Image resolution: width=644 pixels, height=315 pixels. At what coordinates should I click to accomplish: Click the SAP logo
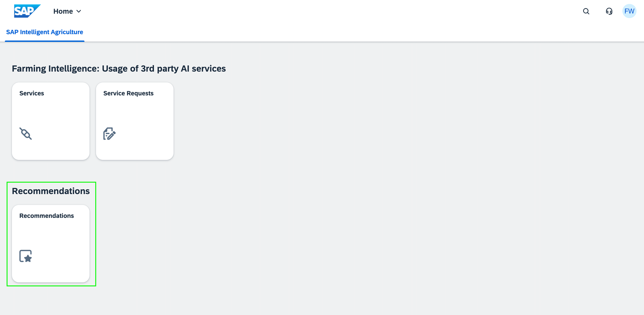27,11
